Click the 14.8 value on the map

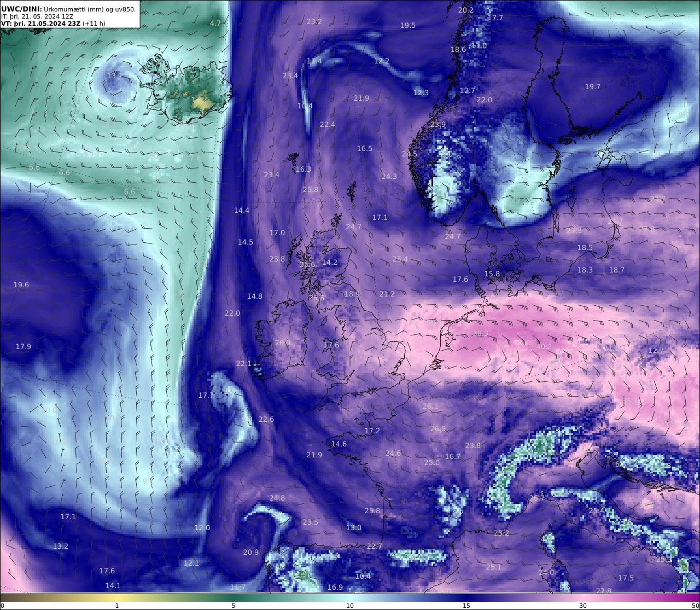(x=255, y=296)
